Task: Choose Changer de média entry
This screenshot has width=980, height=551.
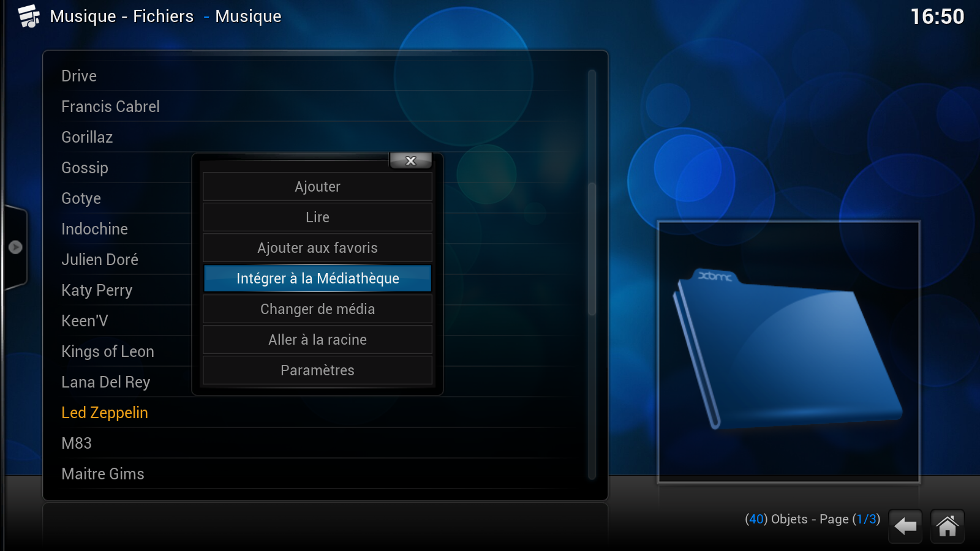Action: pyautogui.click(x=317, y=309)
